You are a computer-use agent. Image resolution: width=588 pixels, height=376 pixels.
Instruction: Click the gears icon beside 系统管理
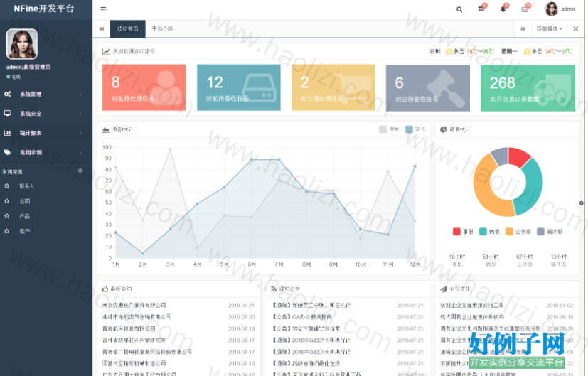(8, 94)
